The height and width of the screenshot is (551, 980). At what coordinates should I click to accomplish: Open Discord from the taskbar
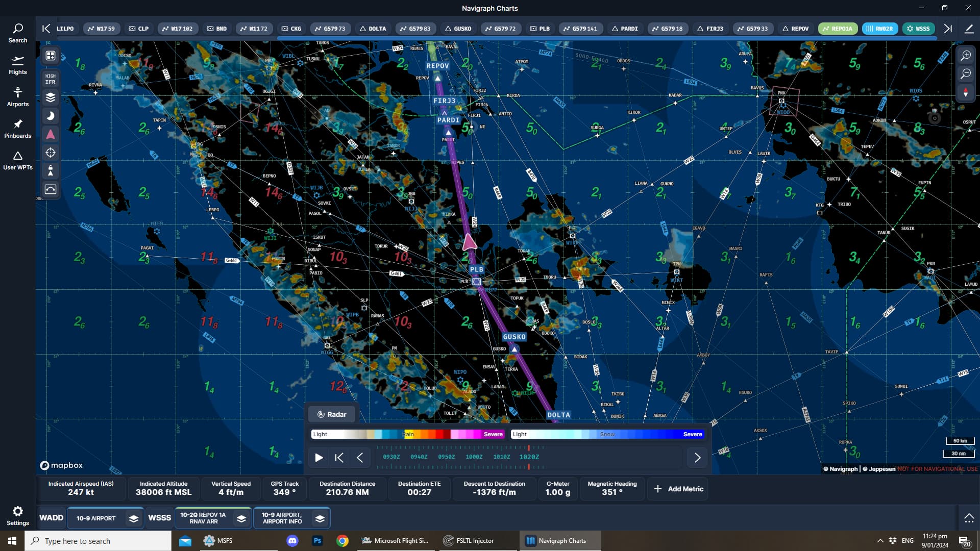[x=292, y=541]
